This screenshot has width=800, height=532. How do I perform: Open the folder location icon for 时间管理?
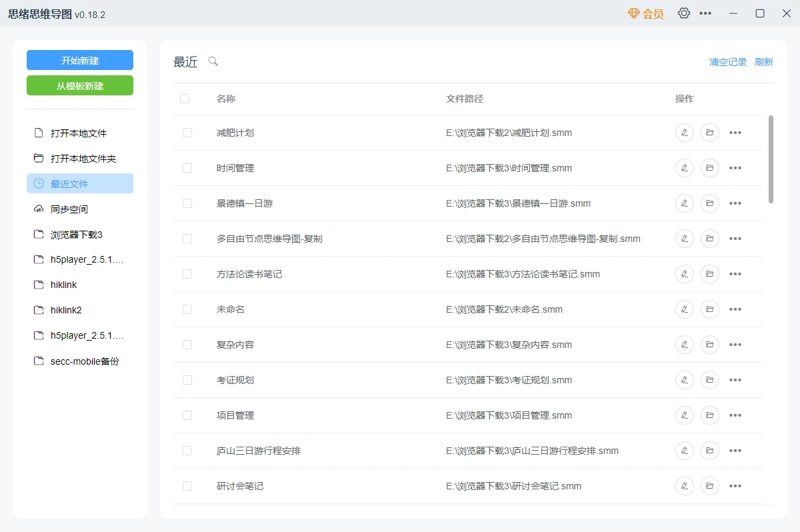click(710, 168)
